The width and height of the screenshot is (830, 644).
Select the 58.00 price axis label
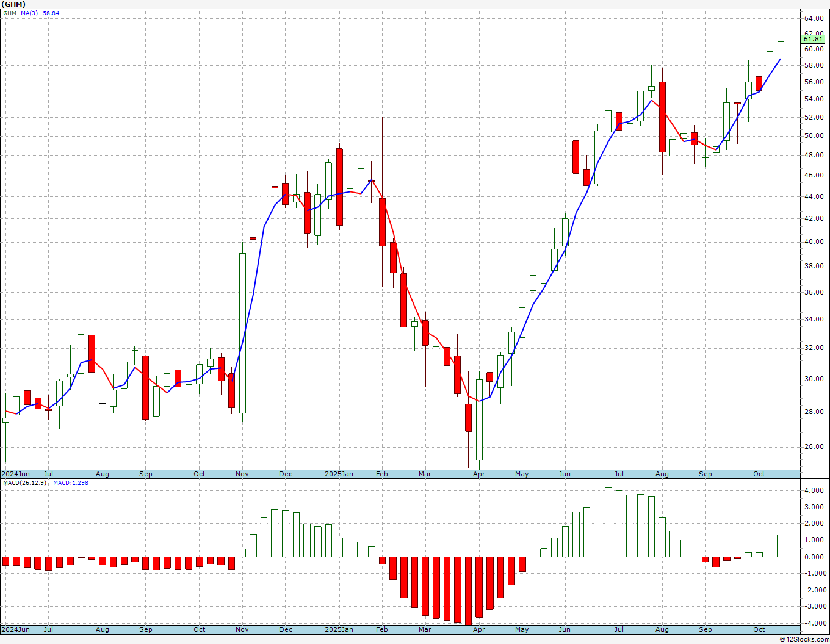coord(814,65)
